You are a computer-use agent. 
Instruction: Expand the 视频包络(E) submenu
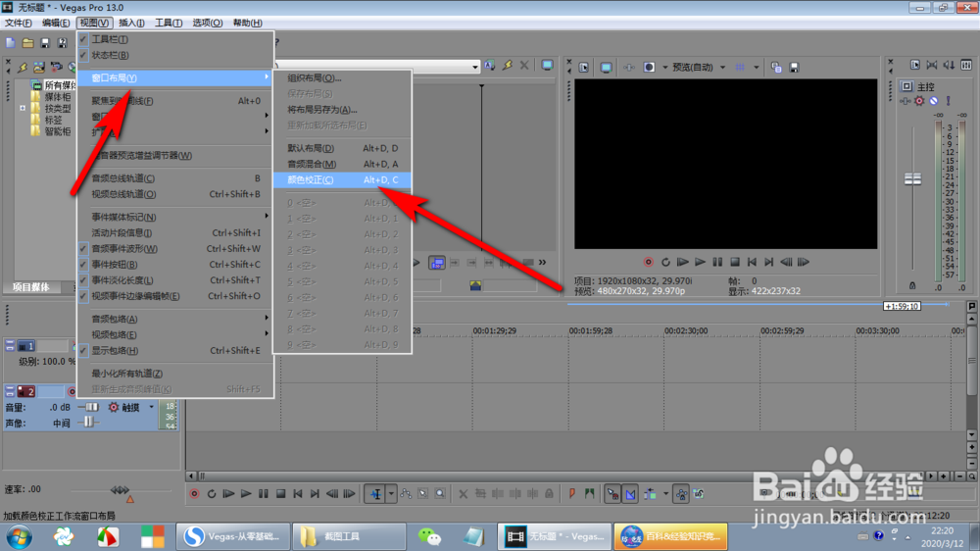pyautogui.click(x=175, y=334)
